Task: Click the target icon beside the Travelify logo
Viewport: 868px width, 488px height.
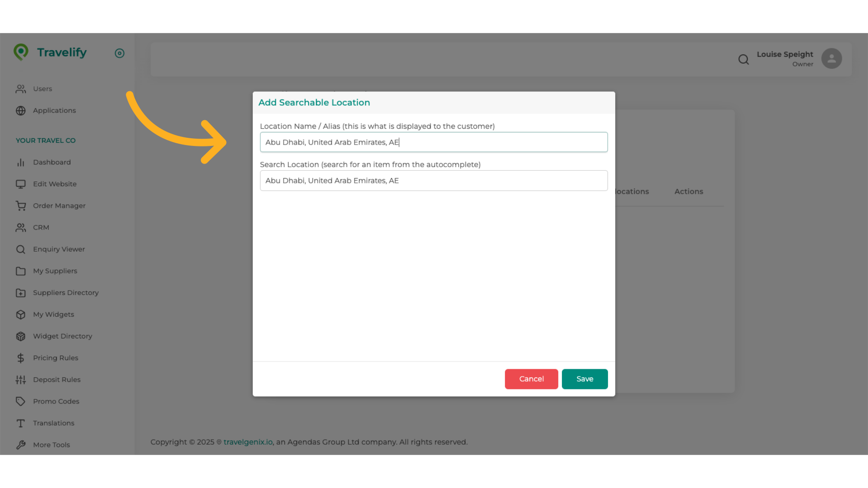Action: tap(119, 53)
